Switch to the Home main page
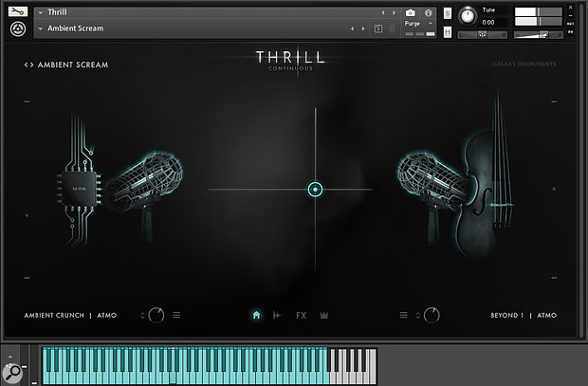This screenshot has width=588, height=386. point(256,315)
